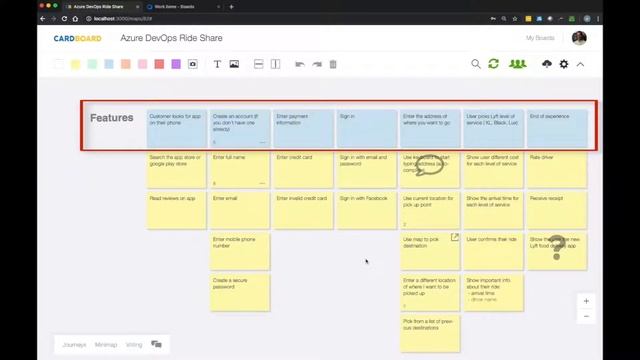This screenshot has width=640, height=360.
Task: Select the 'Create a secure password' card
Action: click(x=240, y=293)
